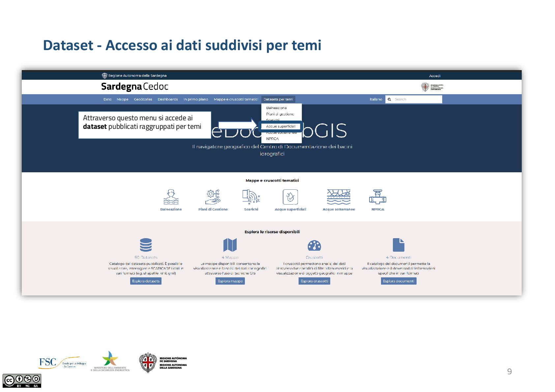Click the Regione Autonoma della Sardegna crest in top bar

coord(104,75)
